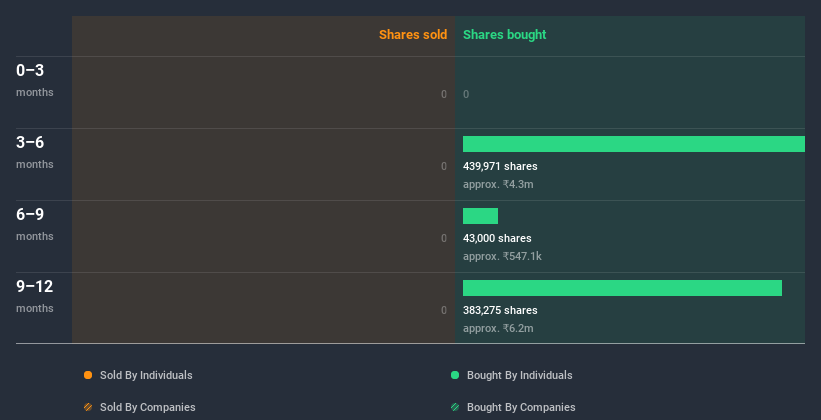Click the green Bought By Individuals legend dot
Viewport: 821px width, 420px height.
click(x=455, y=375)
